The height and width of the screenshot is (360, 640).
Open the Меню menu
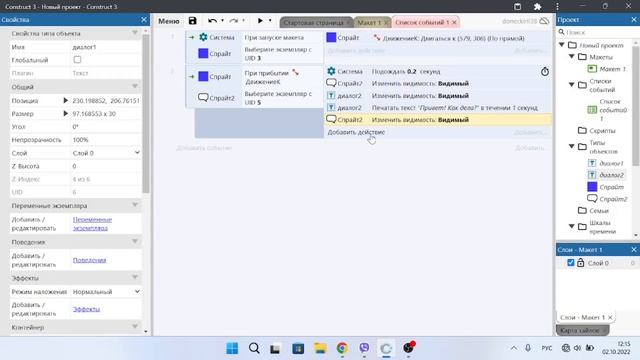point(169,21)
